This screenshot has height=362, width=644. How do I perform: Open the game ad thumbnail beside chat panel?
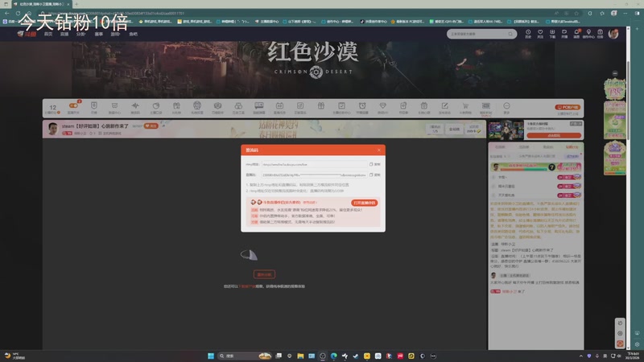506,130
